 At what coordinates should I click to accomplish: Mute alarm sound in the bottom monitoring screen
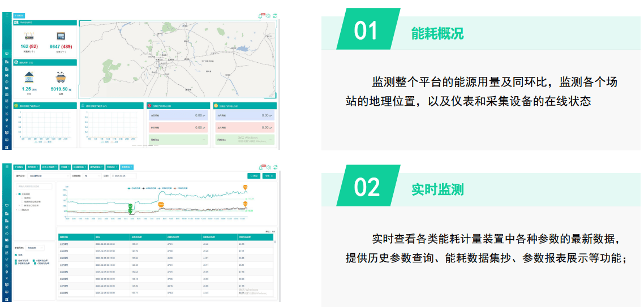[268, 167]
